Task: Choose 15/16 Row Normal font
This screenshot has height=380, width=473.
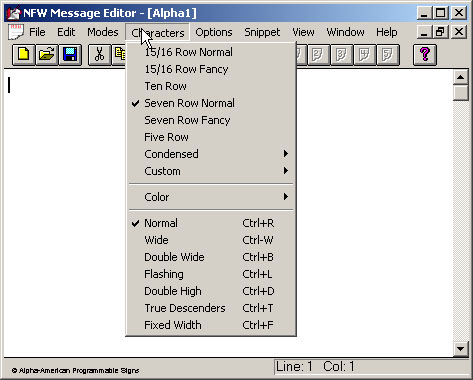Action: [x=211, y=52]
